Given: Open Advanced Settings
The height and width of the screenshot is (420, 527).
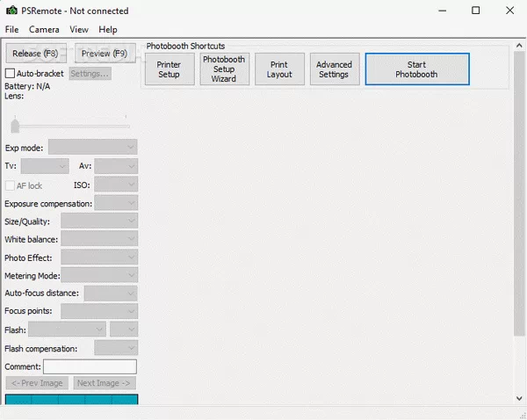Looking at the screenshot, I should [x=335, y=69].
